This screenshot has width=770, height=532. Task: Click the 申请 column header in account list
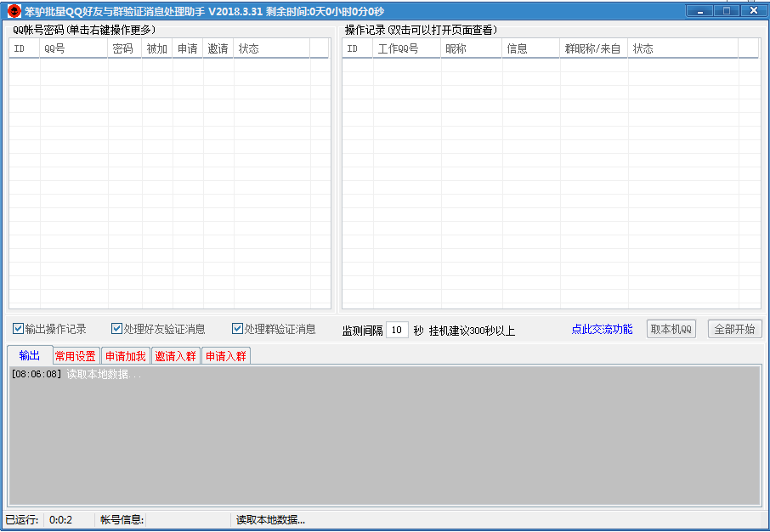pos(188,48)
